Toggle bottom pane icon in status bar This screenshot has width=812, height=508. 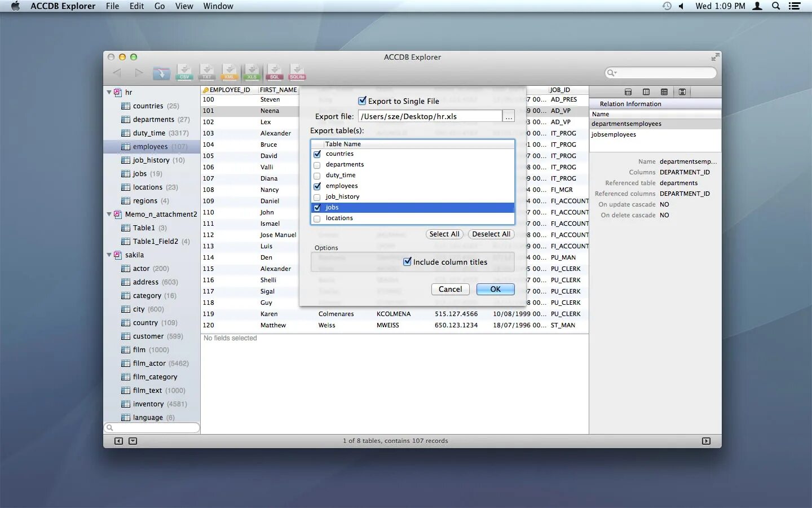point(133,441)
